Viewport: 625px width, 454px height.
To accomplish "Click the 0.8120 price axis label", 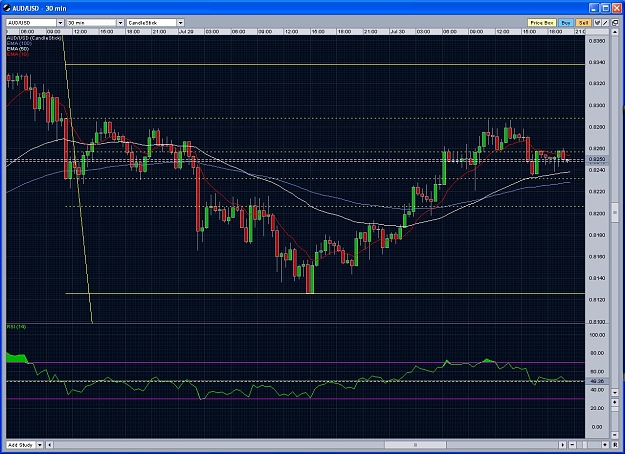I will pos(597,300).
